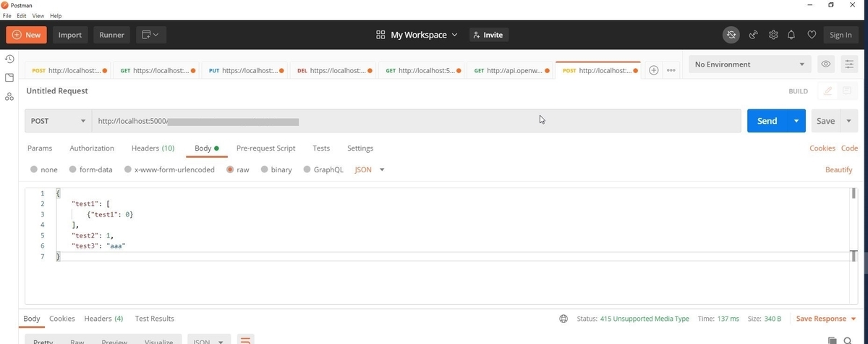Switch to the Authorization tab
The image size is (868, 344).
pyautogui.click(x=92, y=148)
